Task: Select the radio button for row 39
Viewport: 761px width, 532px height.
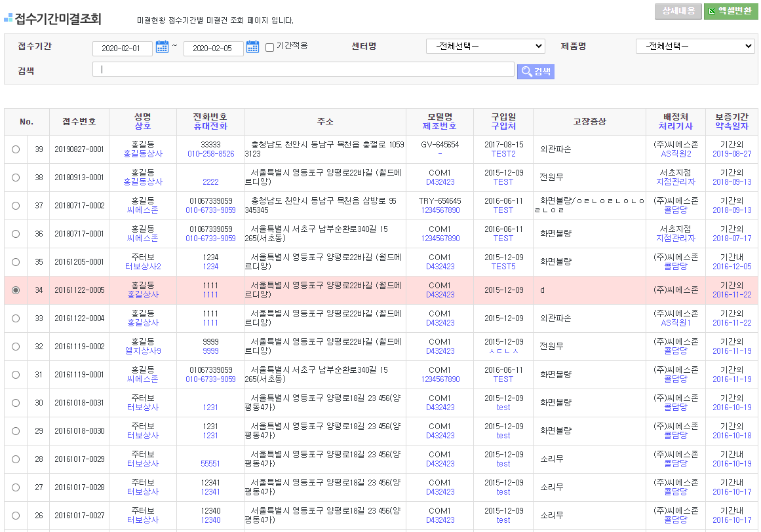Action: [x=16, y=149]
